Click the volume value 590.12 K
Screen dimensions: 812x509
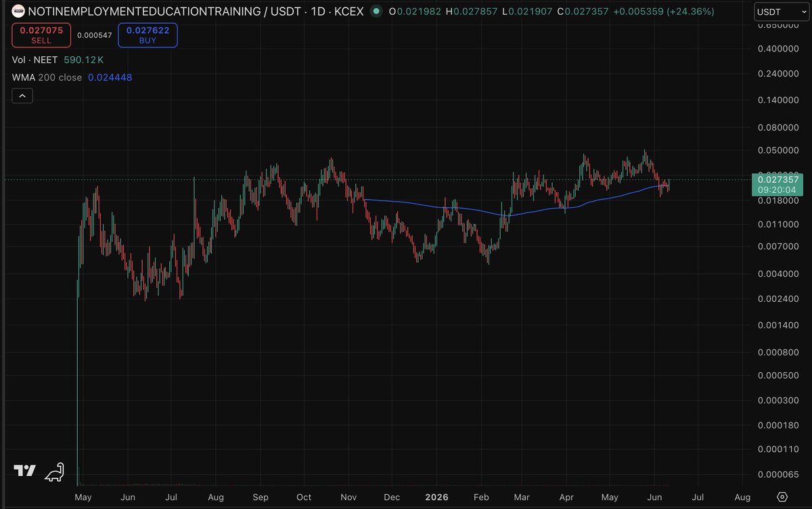[x=84, y=60]
